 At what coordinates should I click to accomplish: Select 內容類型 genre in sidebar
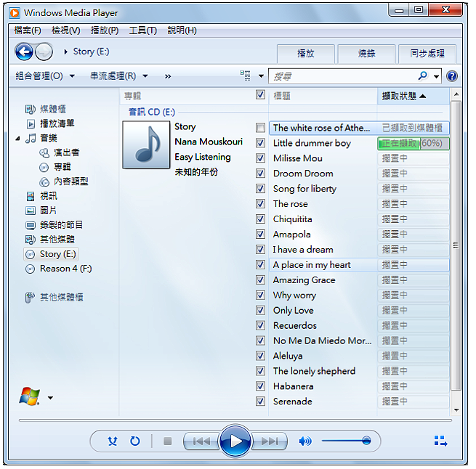point(64,182)
